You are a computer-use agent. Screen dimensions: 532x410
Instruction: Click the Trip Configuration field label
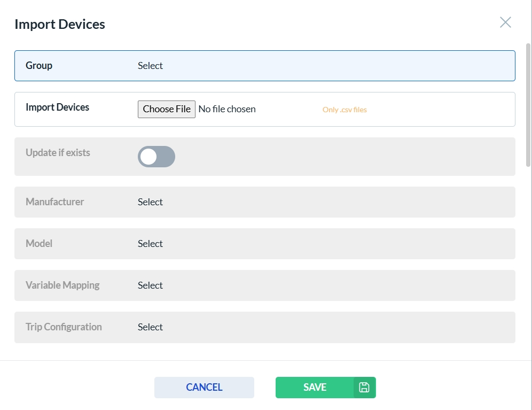coord(64,327)
